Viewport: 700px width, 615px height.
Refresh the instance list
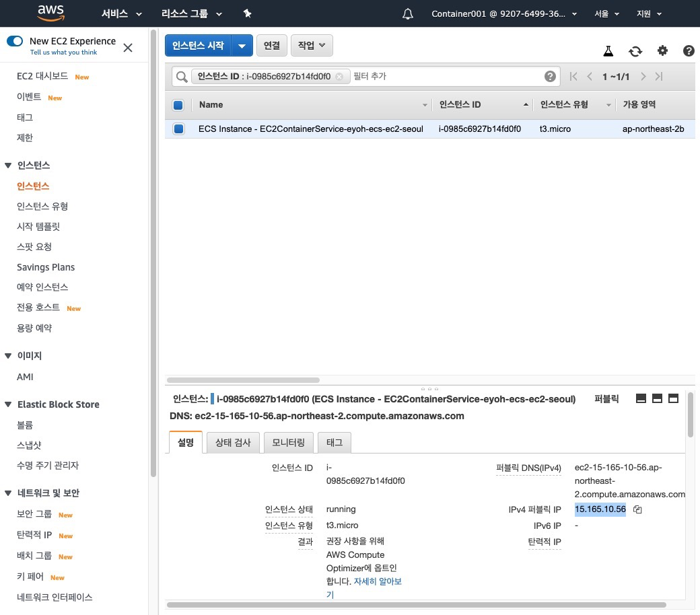pyautogui.click(x=635, y=51)
